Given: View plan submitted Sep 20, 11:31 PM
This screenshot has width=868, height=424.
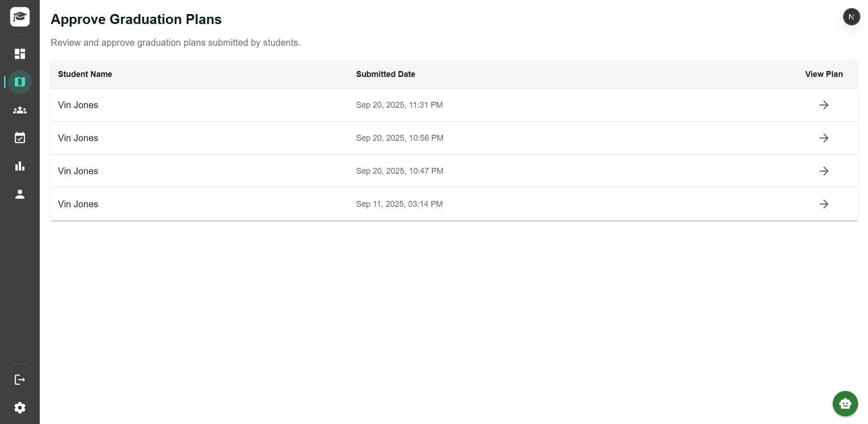Looking at the screenshot, I should tap(824, 105).
